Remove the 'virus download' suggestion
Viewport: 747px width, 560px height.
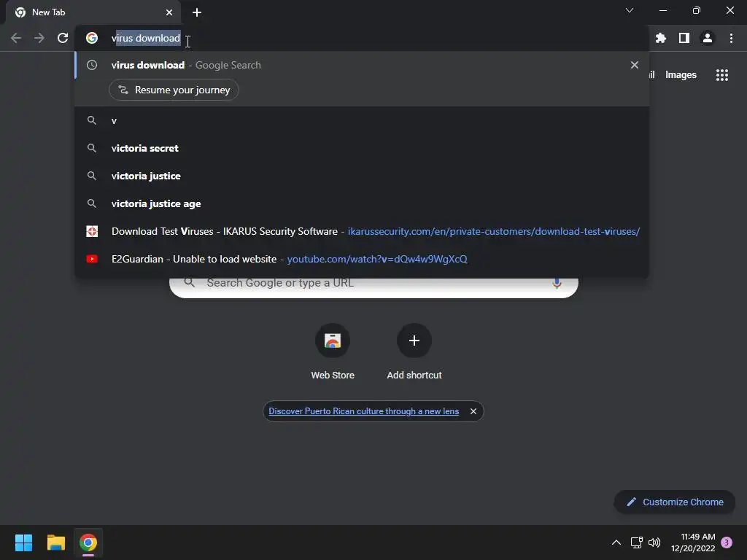point(634,65)
